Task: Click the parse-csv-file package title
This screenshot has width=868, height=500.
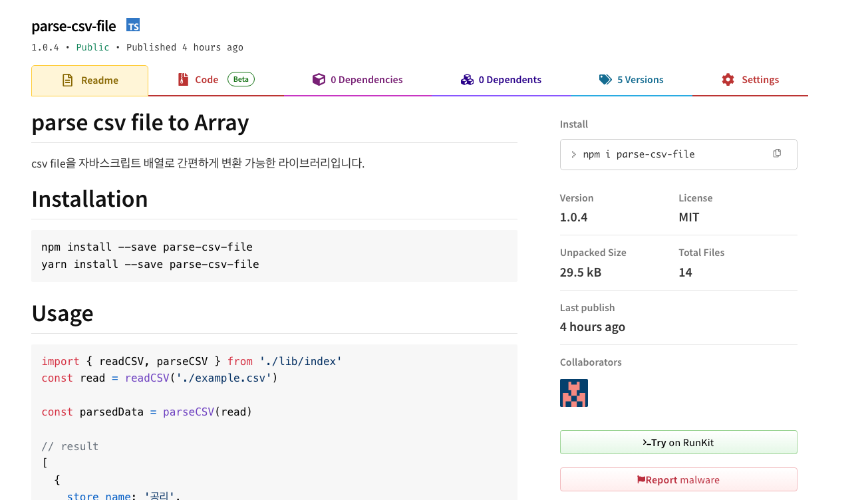Action: (74, 26)
